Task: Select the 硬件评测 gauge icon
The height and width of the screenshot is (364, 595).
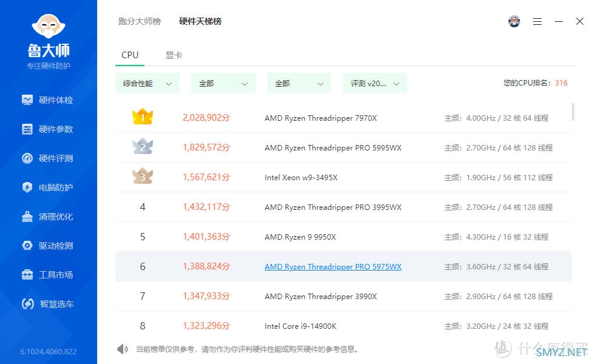Action: click(x=27, y=158)
